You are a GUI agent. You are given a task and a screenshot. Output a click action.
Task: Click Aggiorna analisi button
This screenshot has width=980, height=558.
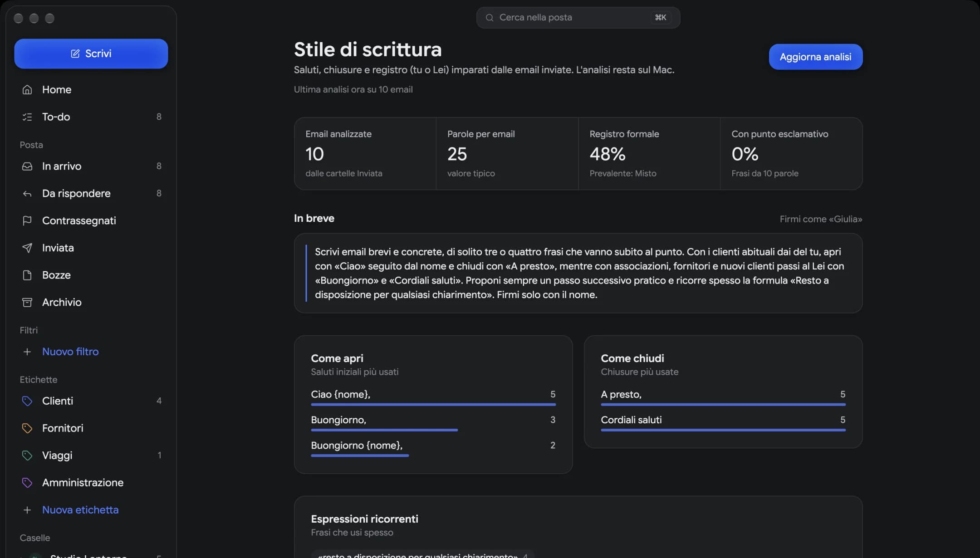click(x=815, y=57)
